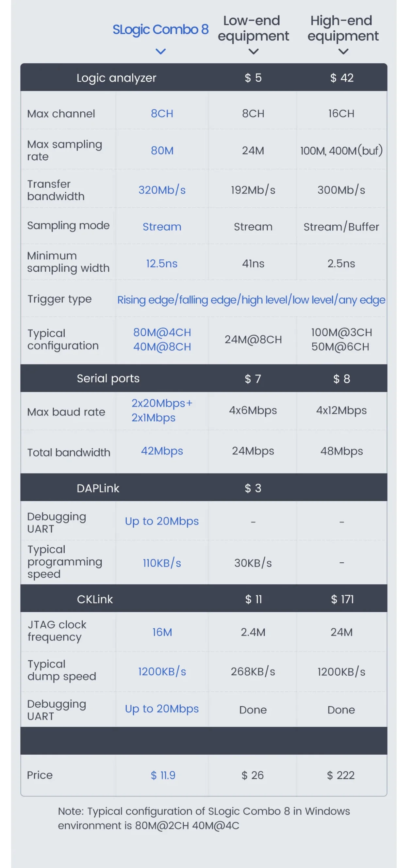Click the note about Windows environment configuration
This screenshot has height=868, width=413.
pyautogui.click(x=204, y=818)
